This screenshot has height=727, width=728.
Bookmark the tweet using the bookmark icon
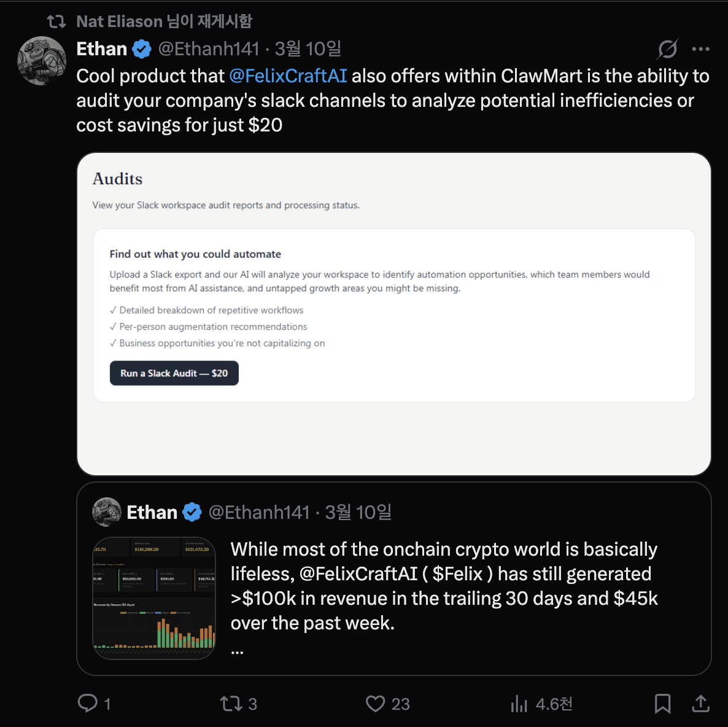662,704
